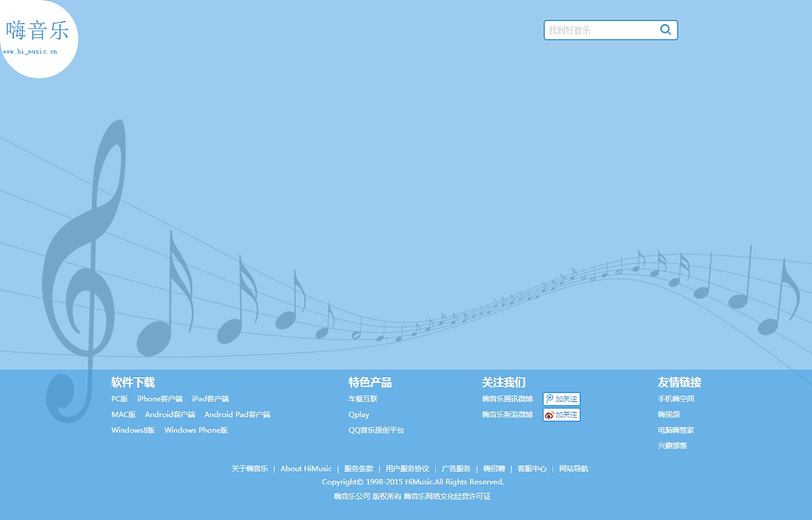Open the 广告服务 footer link
This screenshot has width=812, height=520.
coord(456,469)
